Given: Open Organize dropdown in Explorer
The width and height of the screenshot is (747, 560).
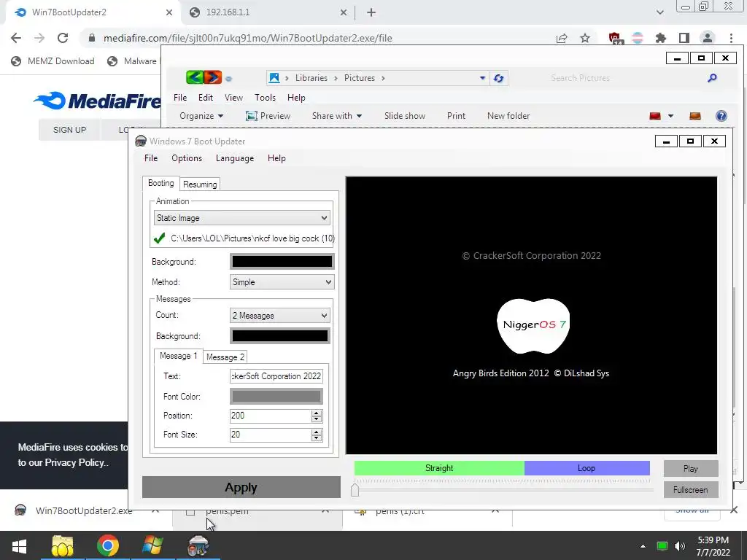Looking at the screenshot, I should [x=201, y=116].
